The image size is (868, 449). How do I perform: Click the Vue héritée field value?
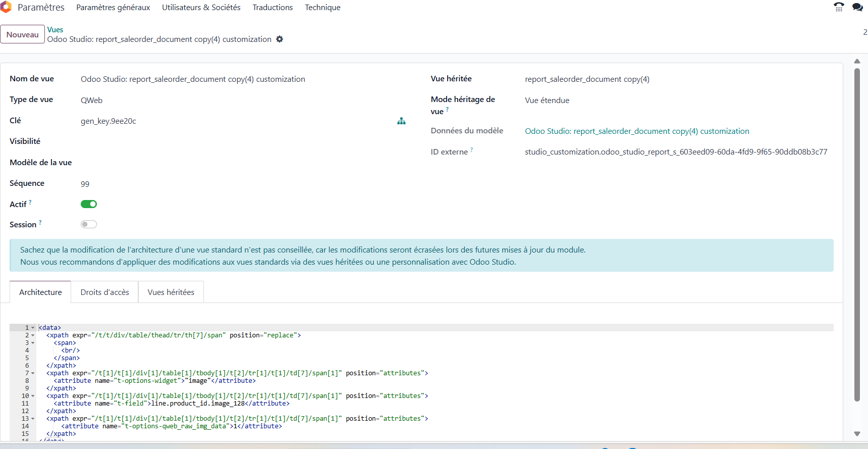587,79
